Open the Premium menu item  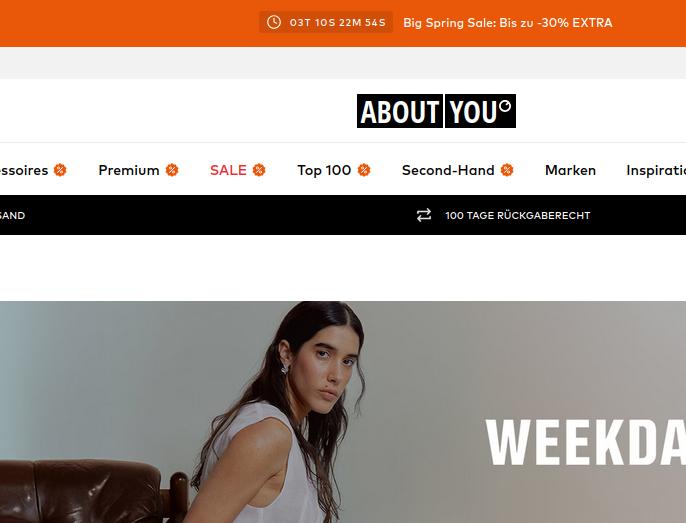click(x=129, y=170)
